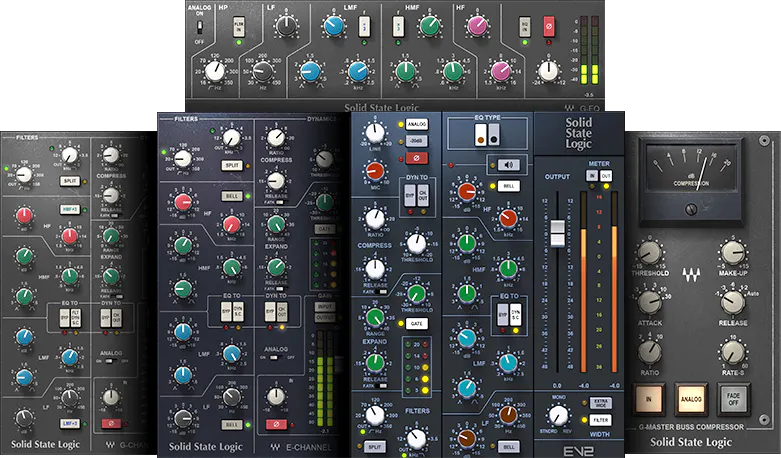
Task: Click the G-Master RATIO knob
Action: 650,352
